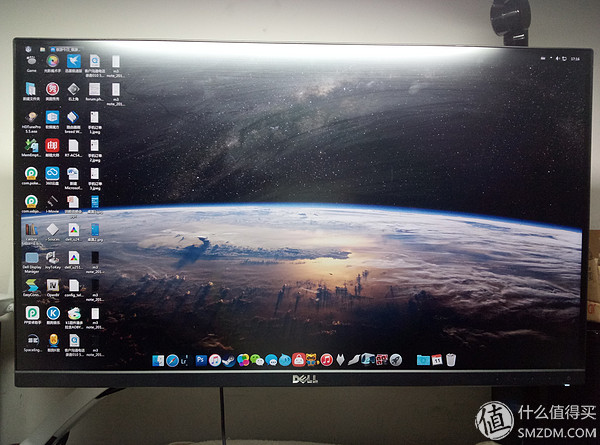Open I-Movie shortcut on desktop
The height and width of the screenshot is (445, 600).
52,204
